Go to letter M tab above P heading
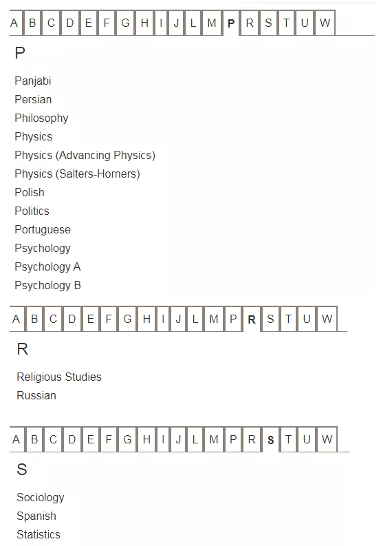Image resolution: width=392 pixels, height=546 pixels. click(x=212, y=23)
